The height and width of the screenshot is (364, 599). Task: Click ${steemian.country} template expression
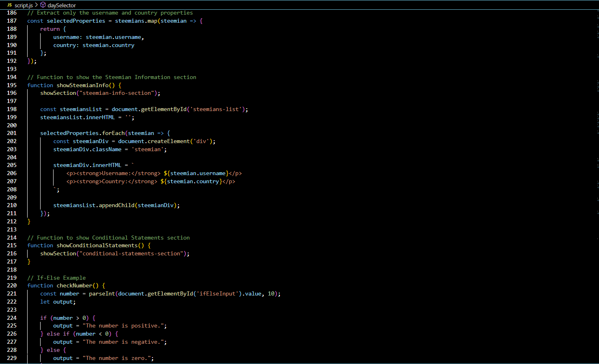tap(191, 181)
